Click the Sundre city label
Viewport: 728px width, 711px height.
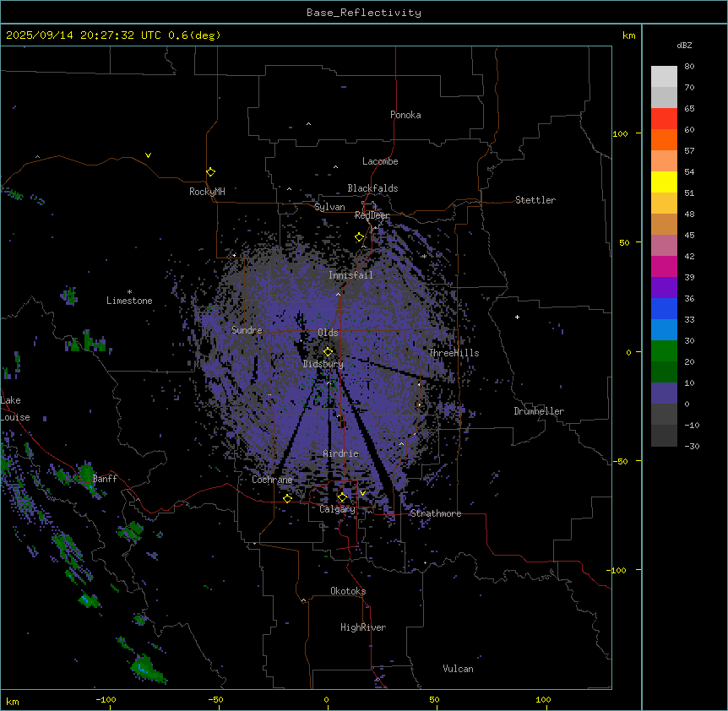click(x=247, y=330)
